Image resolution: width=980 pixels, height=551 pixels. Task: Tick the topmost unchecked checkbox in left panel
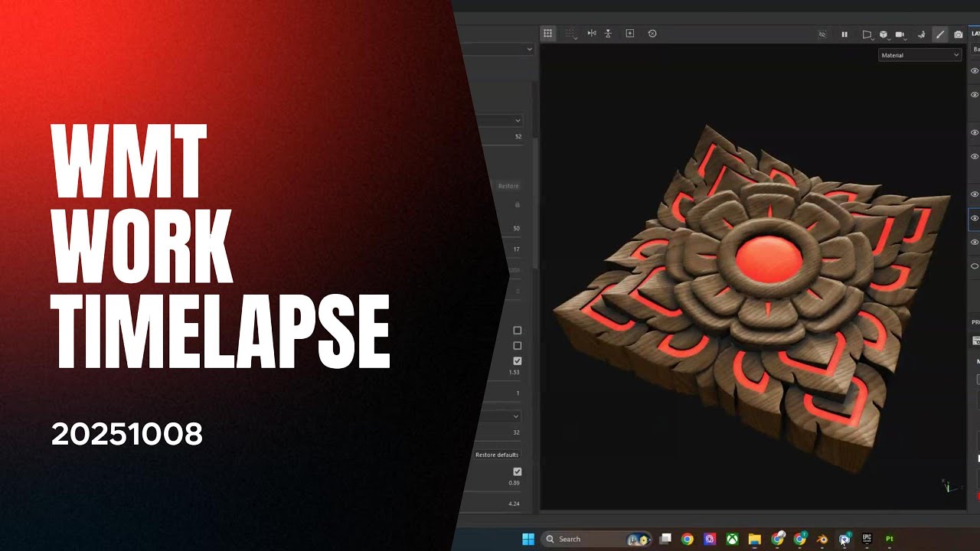pos(517,331)
